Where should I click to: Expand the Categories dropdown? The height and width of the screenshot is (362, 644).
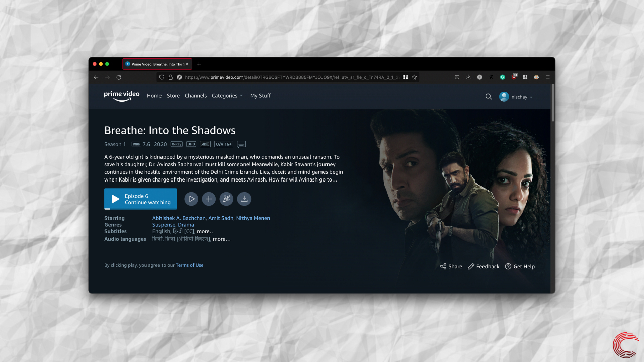227,96
